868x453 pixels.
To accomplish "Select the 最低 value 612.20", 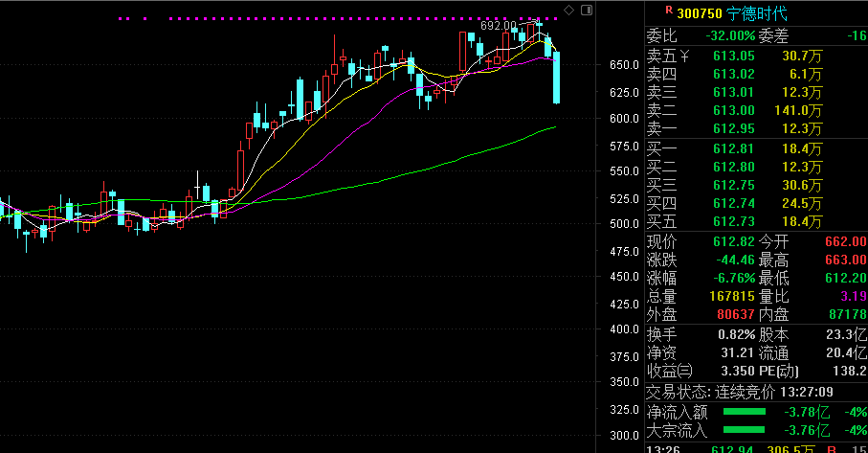I will point(847,278).
